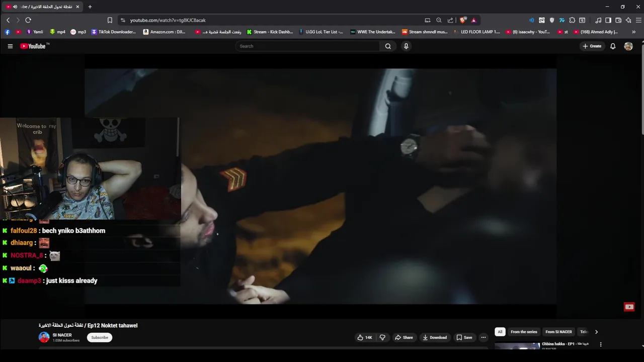Open U.GG LoL Tier List bookmark
The height and width of the screenshot is (362, 644).
pos(320,32)
